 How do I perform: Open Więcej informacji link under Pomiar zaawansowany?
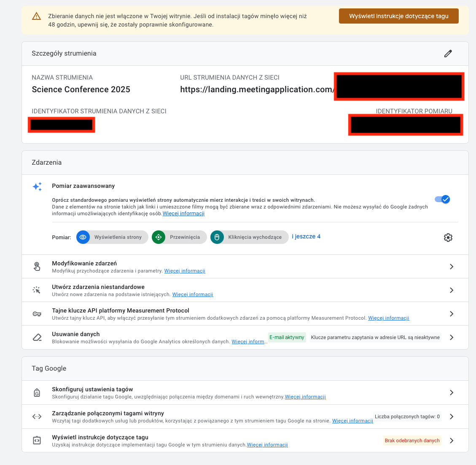point(184,214)
